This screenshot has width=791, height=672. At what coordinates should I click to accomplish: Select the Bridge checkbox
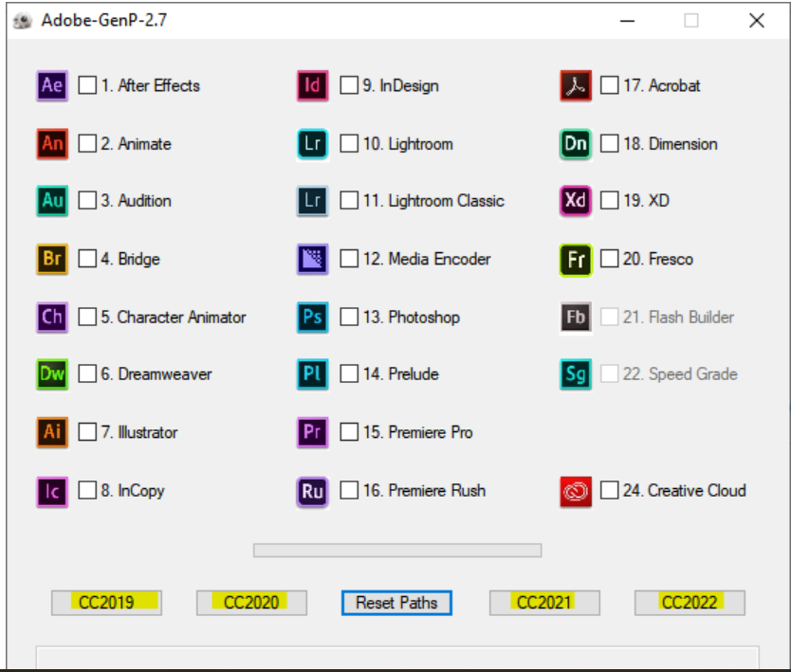point(87,258)
